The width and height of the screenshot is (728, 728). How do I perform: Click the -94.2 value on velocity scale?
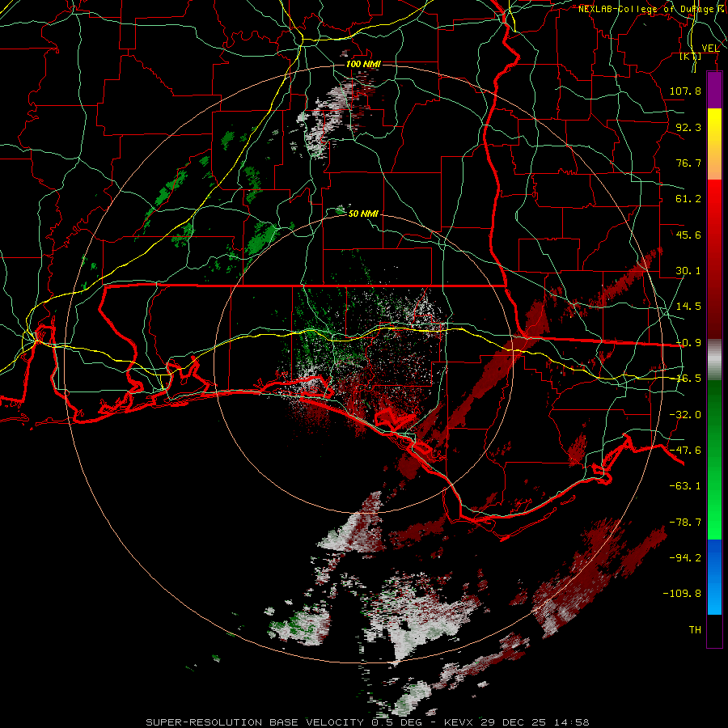coord(685,558)
